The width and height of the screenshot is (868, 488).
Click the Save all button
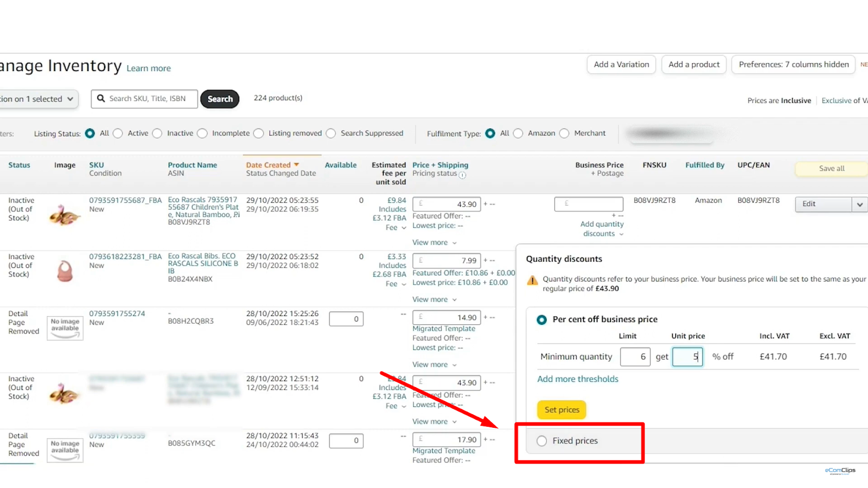click(832, 169)
